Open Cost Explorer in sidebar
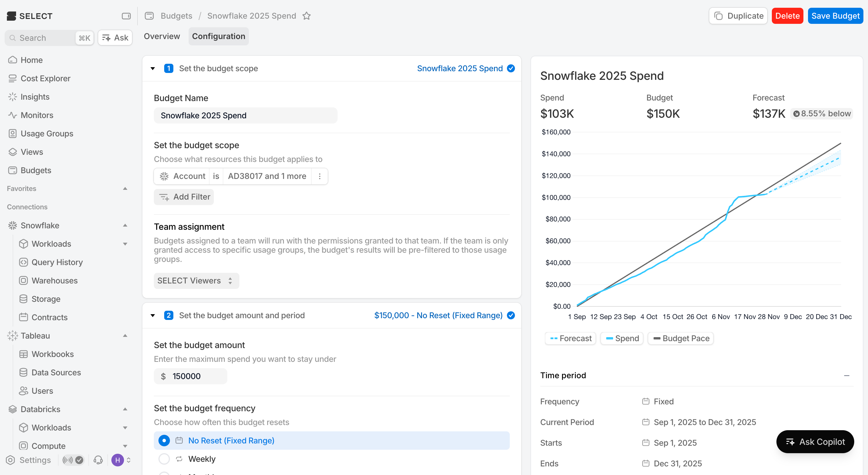The image size is (868, 475). pyautogui.click(x=45, y=78)
